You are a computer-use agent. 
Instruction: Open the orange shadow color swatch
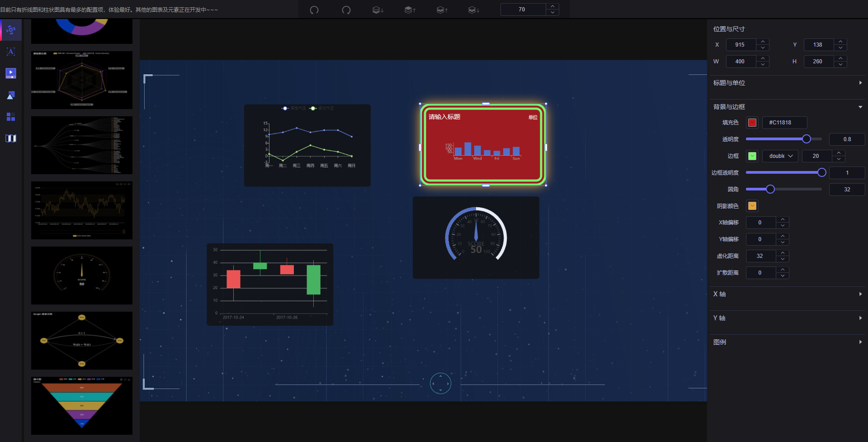coord(752,206)
